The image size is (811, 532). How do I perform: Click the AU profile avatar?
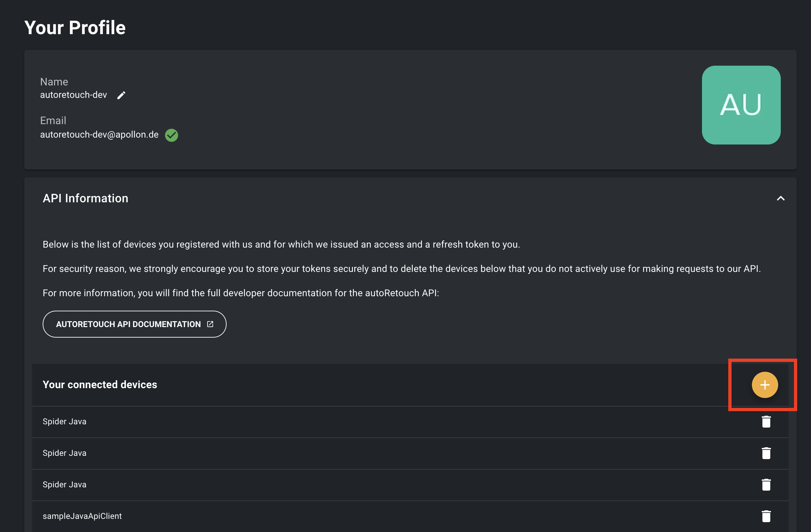pos(741,105)
